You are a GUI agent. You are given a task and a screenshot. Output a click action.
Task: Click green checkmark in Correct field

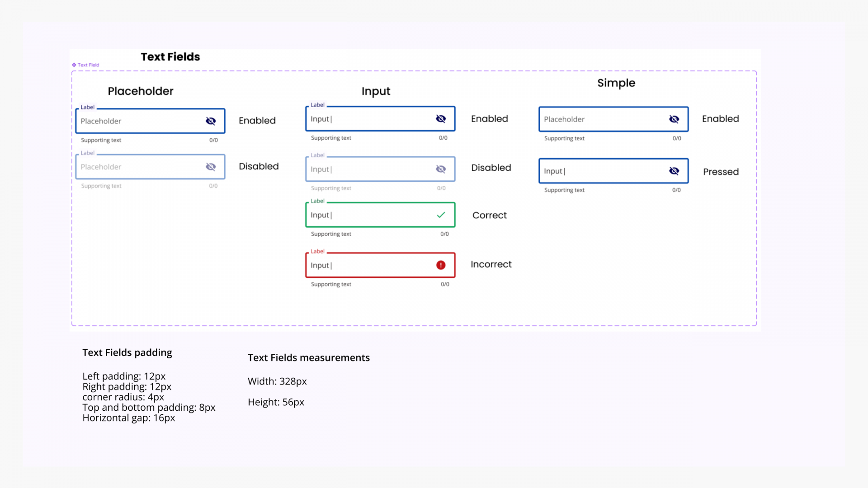pos(441,215)
